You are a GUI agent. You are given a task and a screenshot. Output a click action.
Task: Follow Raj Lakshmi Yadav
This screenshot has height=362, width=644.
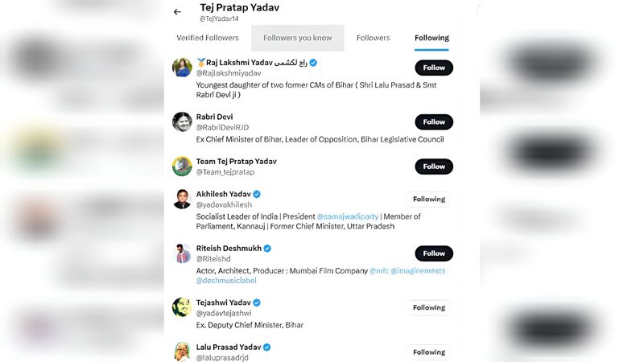click(434, 68)
